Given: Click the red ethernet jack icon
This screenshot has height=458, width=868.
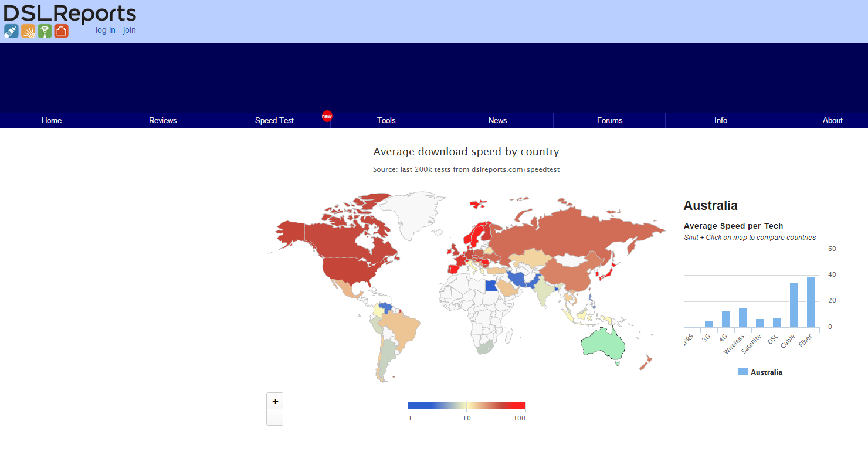Looking at the screenshot, I should (x=62, y=31).
